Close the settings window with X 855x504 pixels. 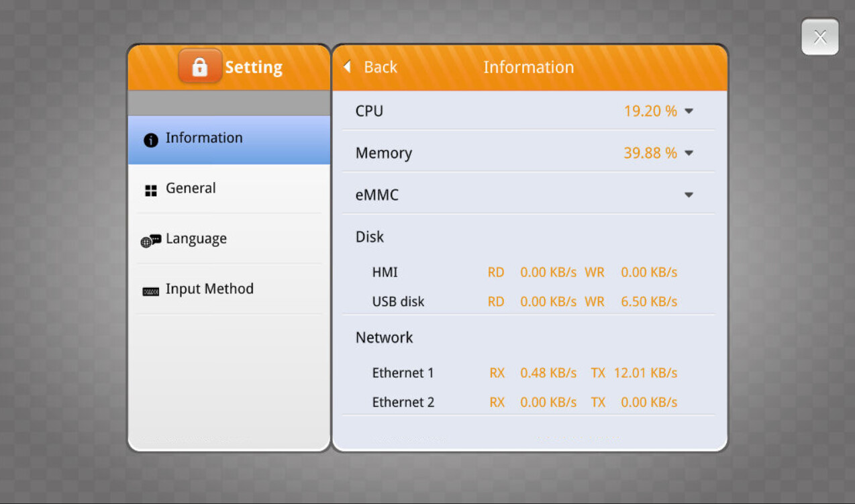pyautogui.click(x=819, y=37)
